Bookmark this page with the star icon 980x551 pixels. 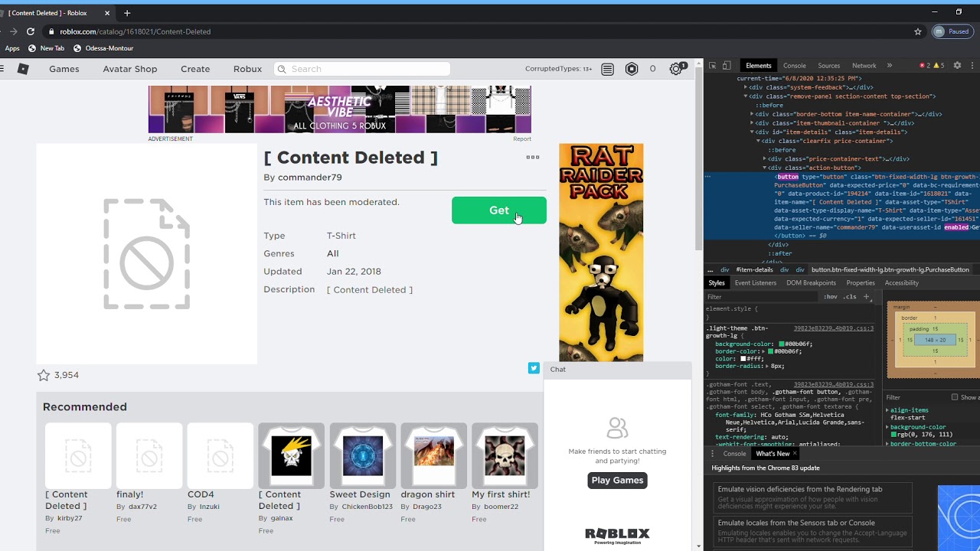point(918,31)
